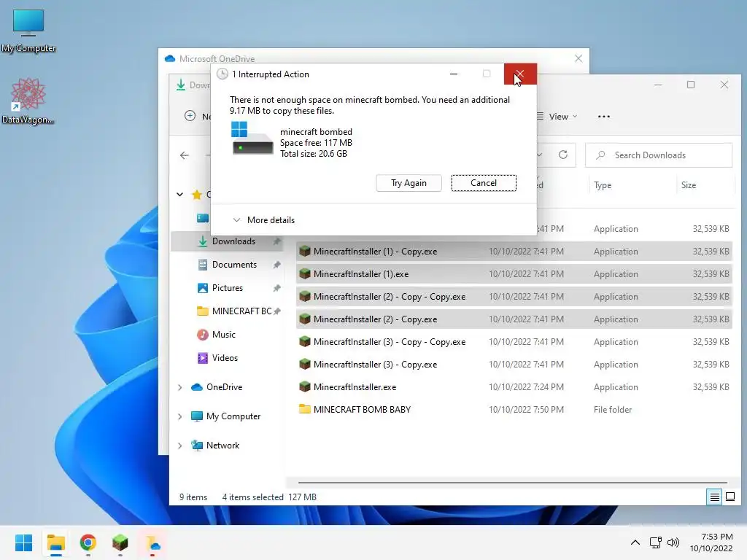Close the Microsoft OneDrive window
This screenshot has height=560, width=747.
(x=578, y=58)
